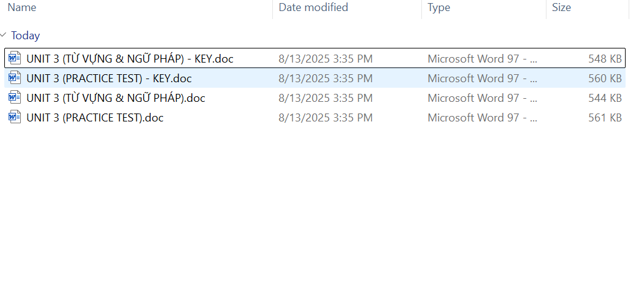Select file UNIT 3 (TỪ VỰNG & NGỮ PHÁP) - KEY.doc

[x=129, y=60]
